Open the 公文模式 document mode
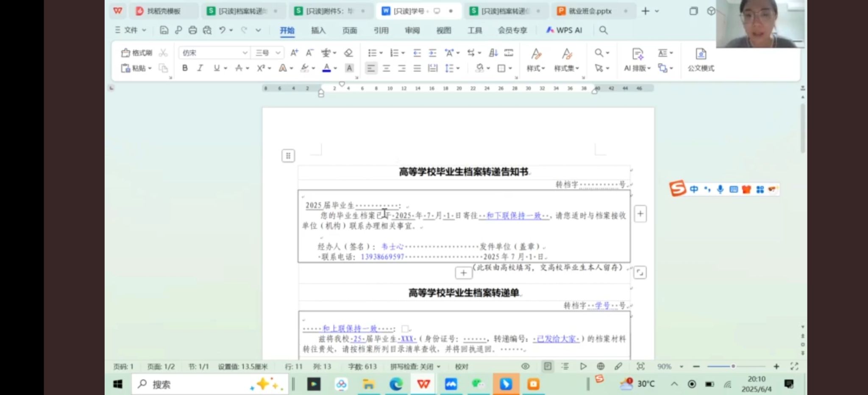The image size is (868, 395). pos(701,60)
